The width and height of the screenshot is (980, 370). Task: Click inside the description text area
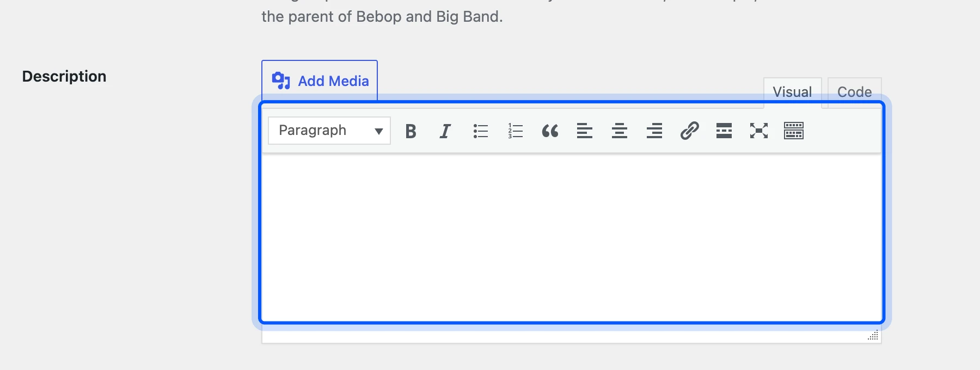coord(572,238)
